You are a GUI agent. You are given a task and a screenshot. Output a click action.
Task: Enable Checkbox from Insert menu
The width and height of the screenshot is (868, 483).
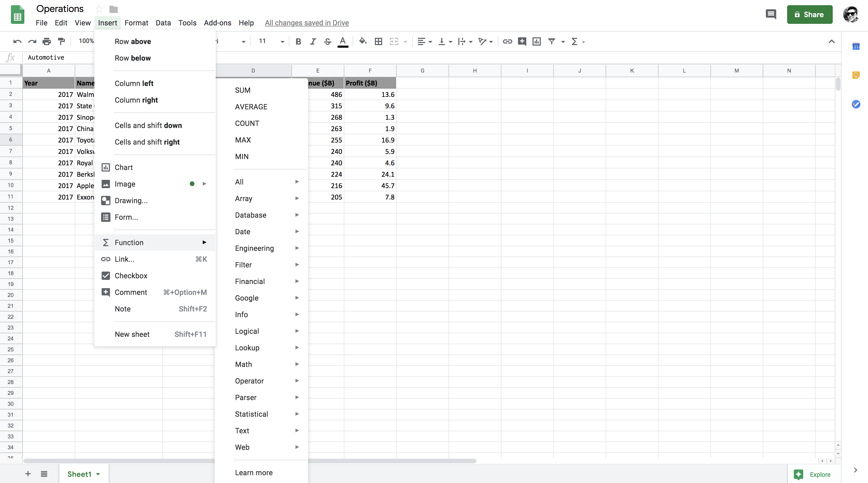tap(131, 275)
